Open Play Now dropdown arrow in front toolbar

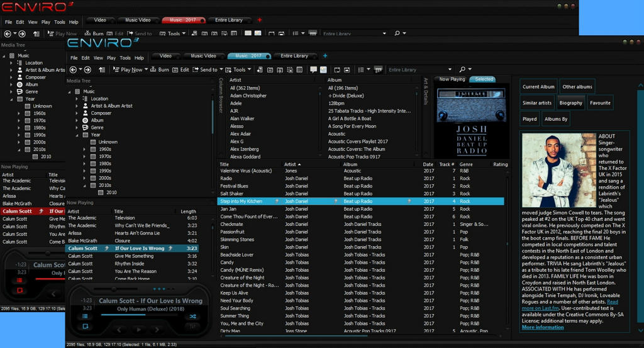[x=146, y=69]
